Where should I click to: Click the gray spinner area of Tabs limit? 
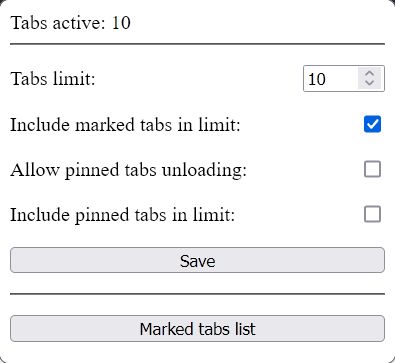369,79
